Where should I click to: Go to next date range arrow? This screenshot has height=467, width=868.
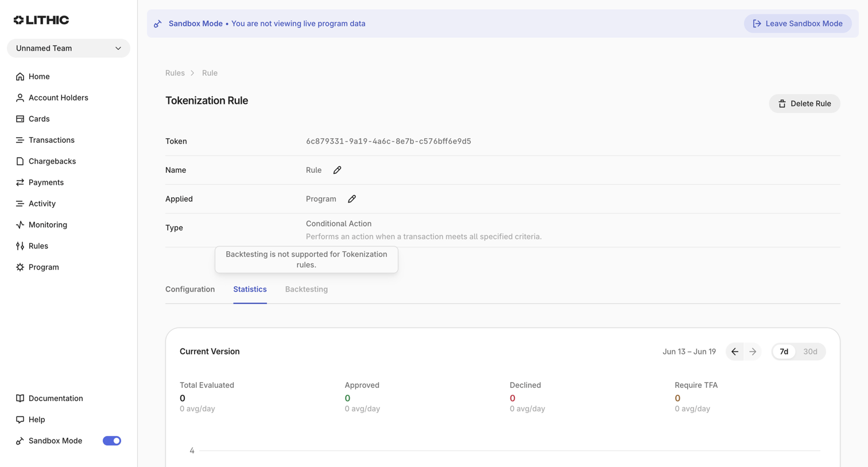[x=753, y=352]
